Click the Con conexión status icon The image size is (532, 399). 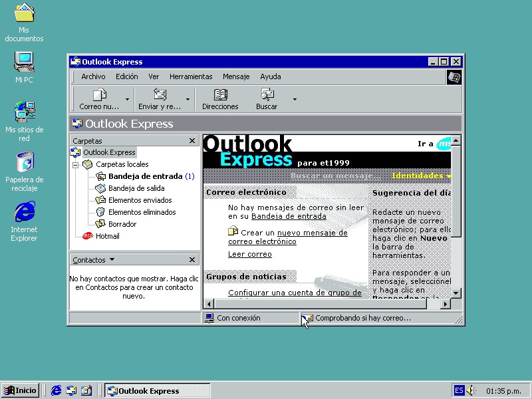209,318
